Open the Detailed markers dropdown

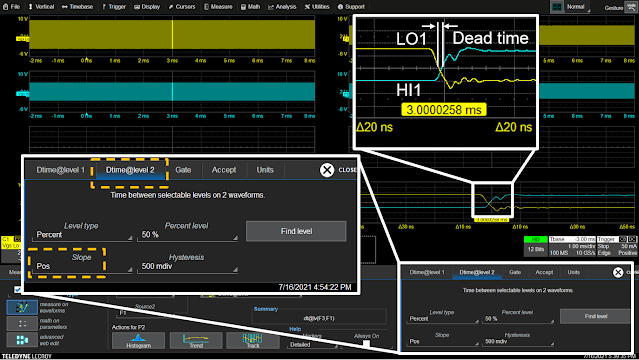click(x=313, y=345)
